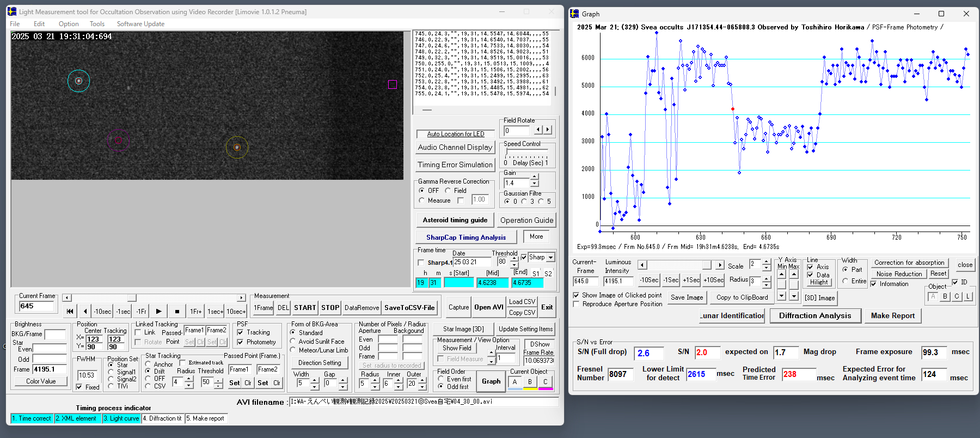Jump to the first frame using rewind
Viewport: 980px width, 438px height.
pos(70,312)
